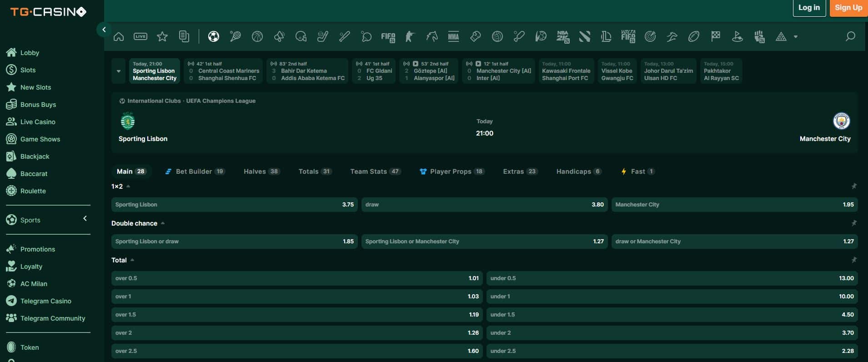Open the Live Casino sidebar link
868x362 pixels.
point(38,122)
